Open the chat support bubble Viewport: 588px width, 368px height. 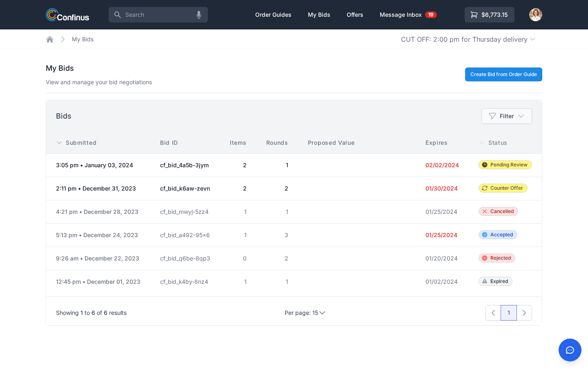coord(570,350)
